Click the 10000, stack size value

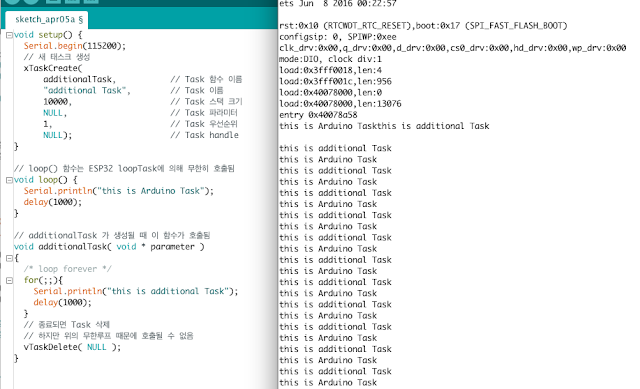pos(58,102)
